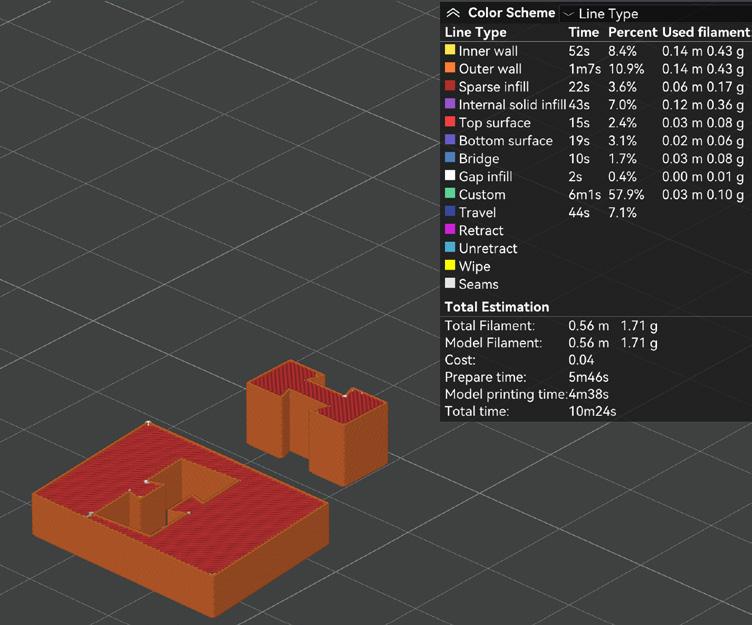Image resolution: width=752 pixels, height=625 pixels.
Task: Select the Retract row label
Action: pos(481,230)
